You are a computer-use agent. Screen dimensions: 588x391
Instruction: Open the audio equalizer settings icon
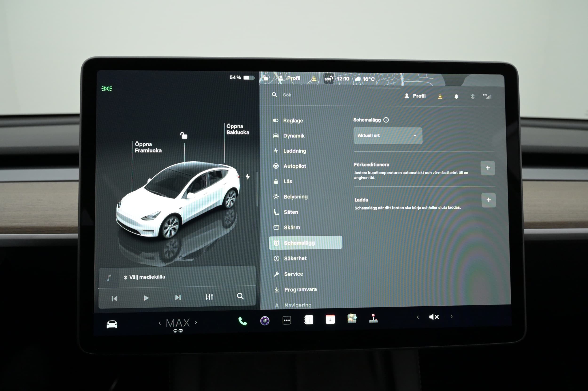[x=209, y=297]
